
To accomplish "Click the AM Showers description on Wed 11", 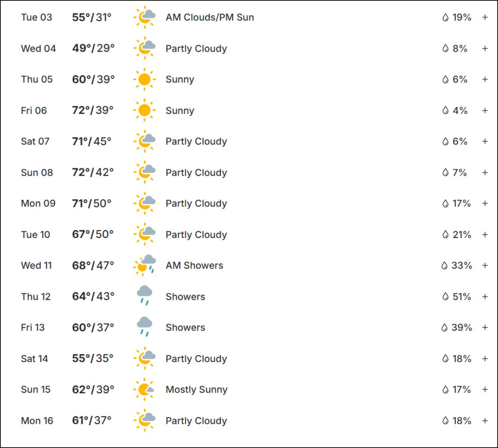I will (195, 265).
